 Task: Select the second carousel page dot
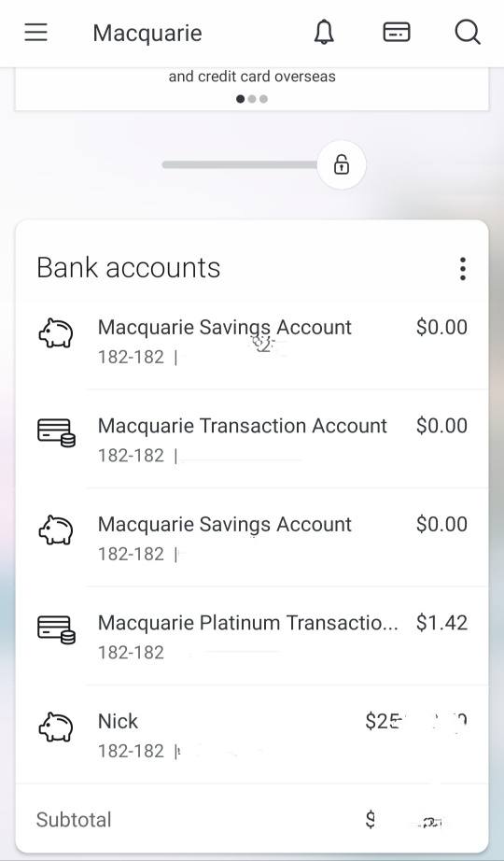click(252, 99)
